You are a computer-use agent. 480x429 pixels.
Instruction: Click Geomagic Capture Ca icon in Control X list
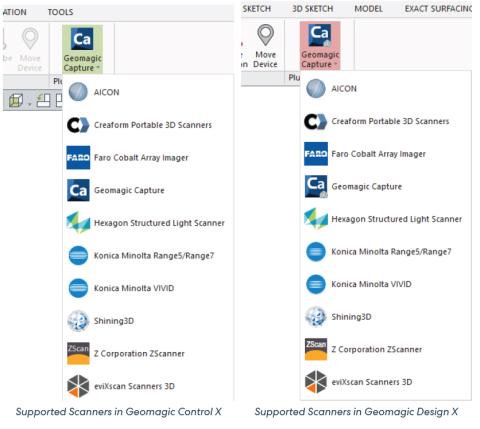click(78, 190)
